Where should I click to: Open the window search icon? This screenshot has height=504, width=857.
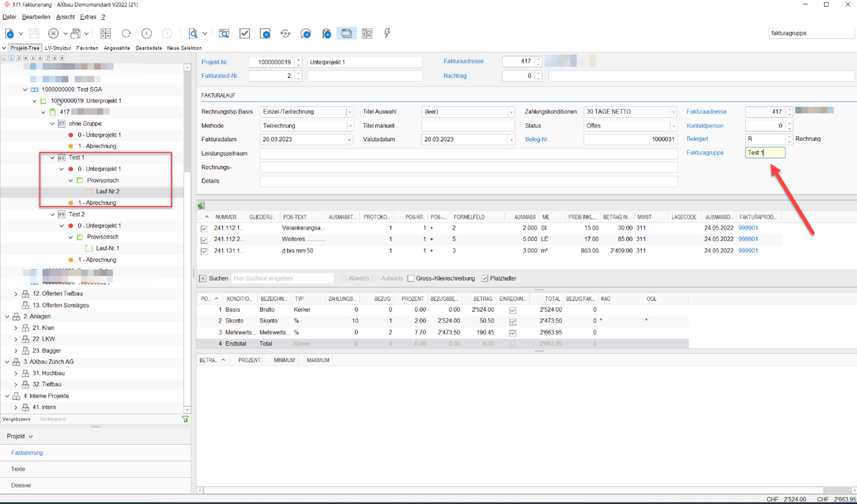coord(224,33)
